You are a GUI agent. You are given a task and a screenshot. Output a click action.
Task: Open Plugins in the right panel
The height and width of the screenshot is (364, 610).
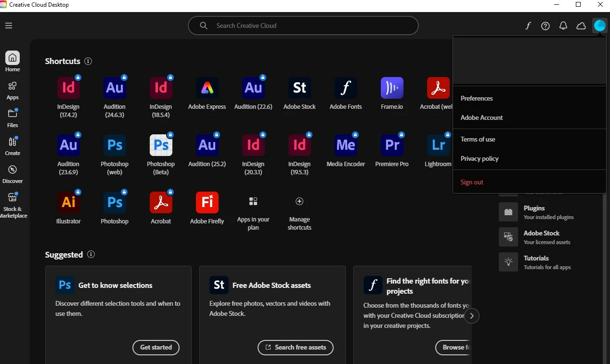point(536,212)
